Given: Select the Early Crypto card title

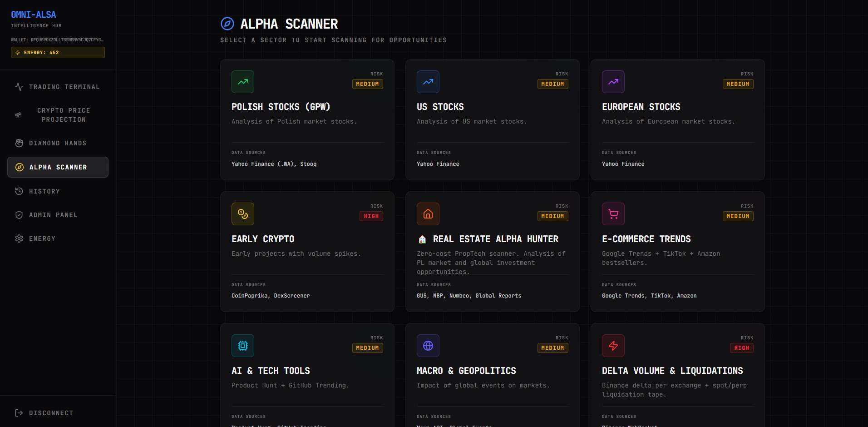Looking at the screenshot, I should click(263, 239).
